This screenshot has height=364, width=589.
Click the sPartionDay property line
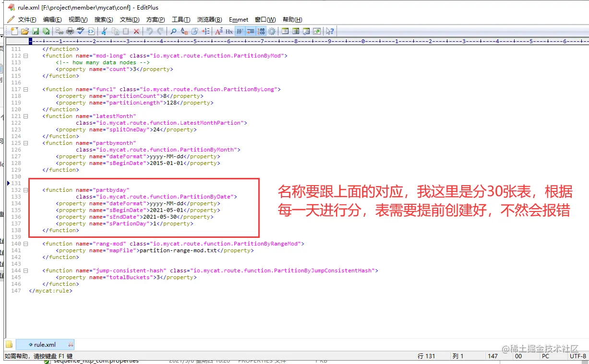tap(124, 223)
